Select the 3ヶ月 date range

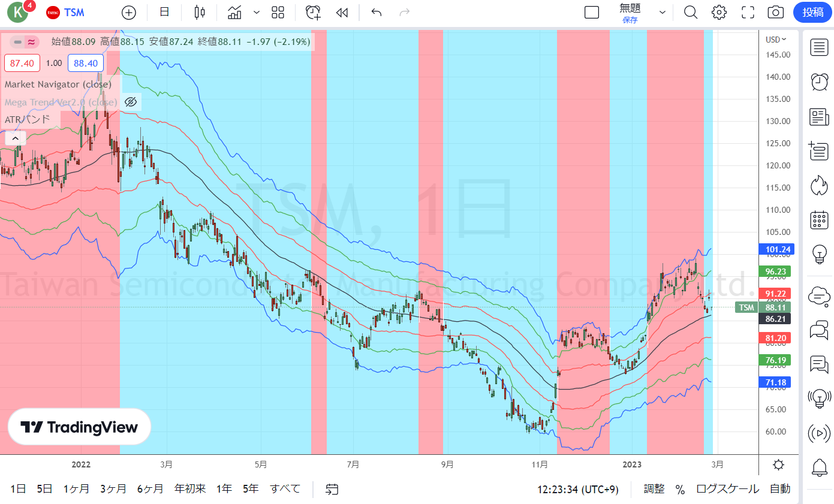(113, 489)
